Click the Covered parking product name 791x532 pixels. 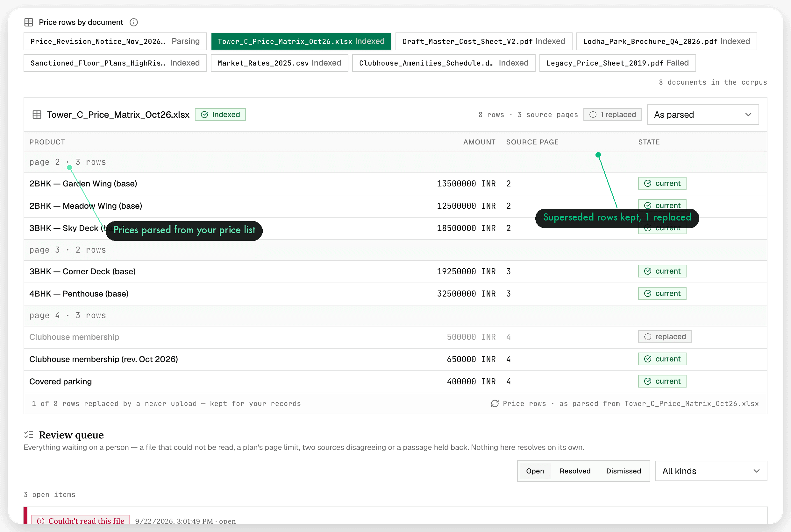(x=61, y=381)
